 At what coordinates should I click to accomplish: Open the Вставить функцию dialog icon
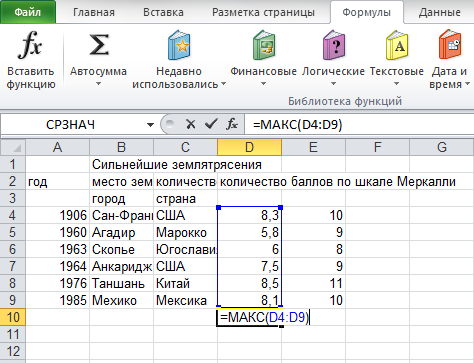[x=30, y=45]
